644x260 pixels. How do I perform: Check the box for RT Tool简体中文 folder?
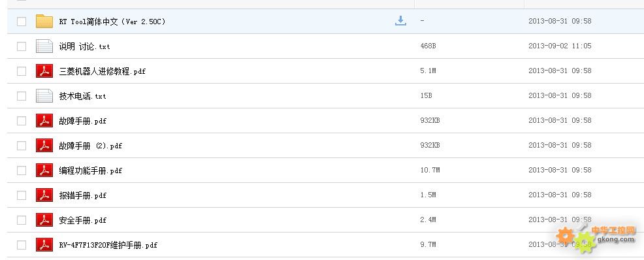coord(22,22)
